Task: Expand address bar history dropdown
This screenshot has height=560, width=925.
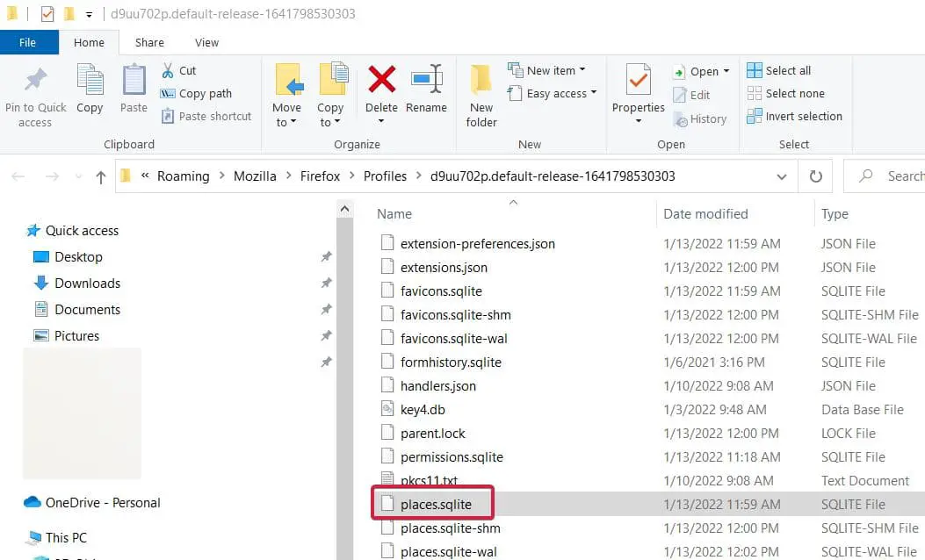Action: coord(782,176)
